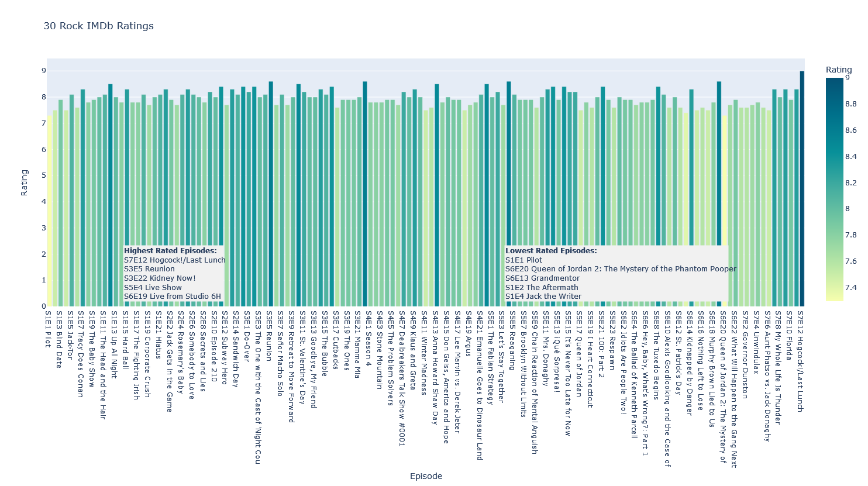Click x-axis label 'S4E1 Season 4'

[368, 338]
